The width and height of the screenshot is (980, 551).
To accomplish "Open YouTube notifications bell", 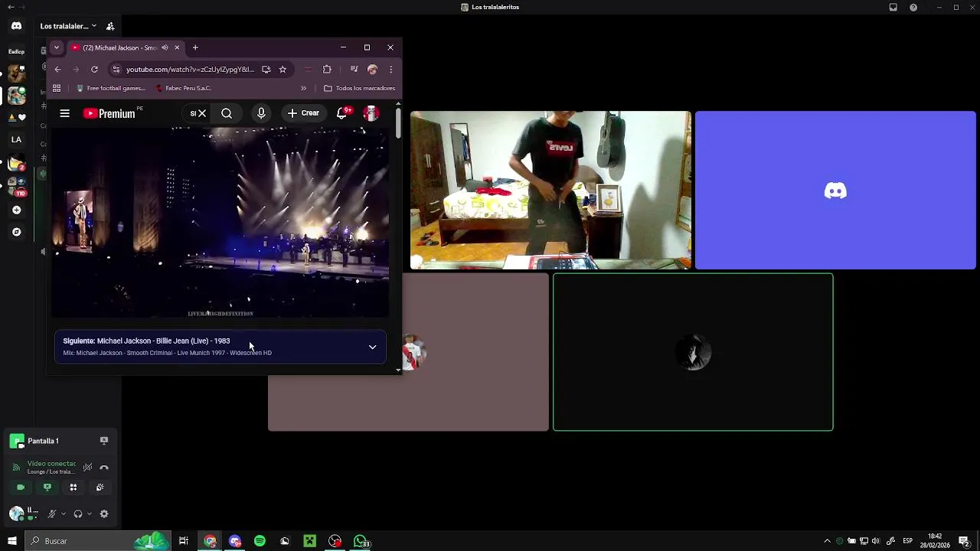I will tap(342, 113).
